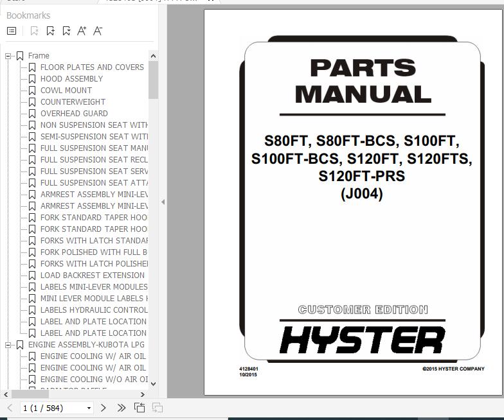Click bookmark icon beside HOOD ASSEMBLY
Screen dimensions: 504x420
32,79
